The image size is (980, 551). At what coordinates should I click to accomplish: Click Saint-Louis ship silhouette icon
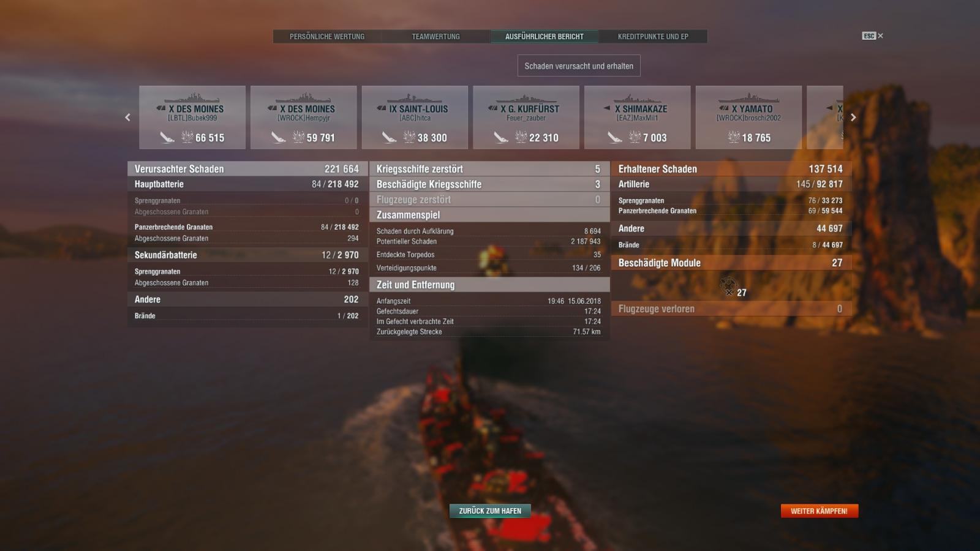[414, 98]
